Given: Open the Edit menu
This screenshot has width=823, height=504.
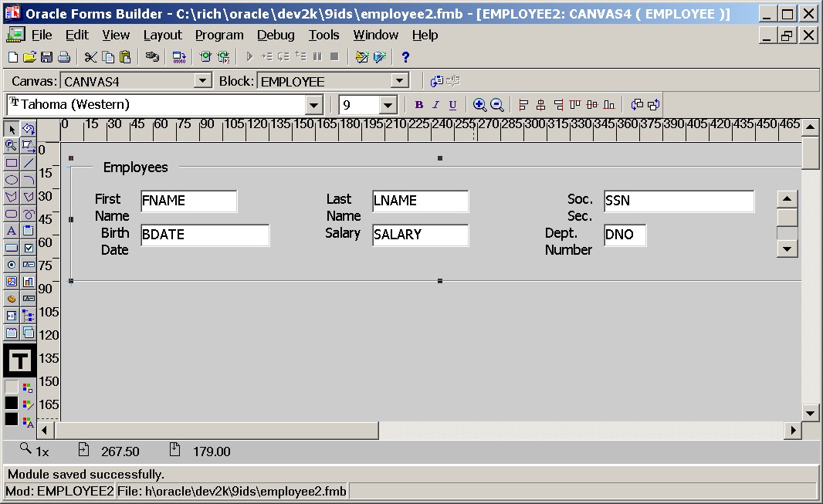Looking at the screenshot, I should pos(76,36).
